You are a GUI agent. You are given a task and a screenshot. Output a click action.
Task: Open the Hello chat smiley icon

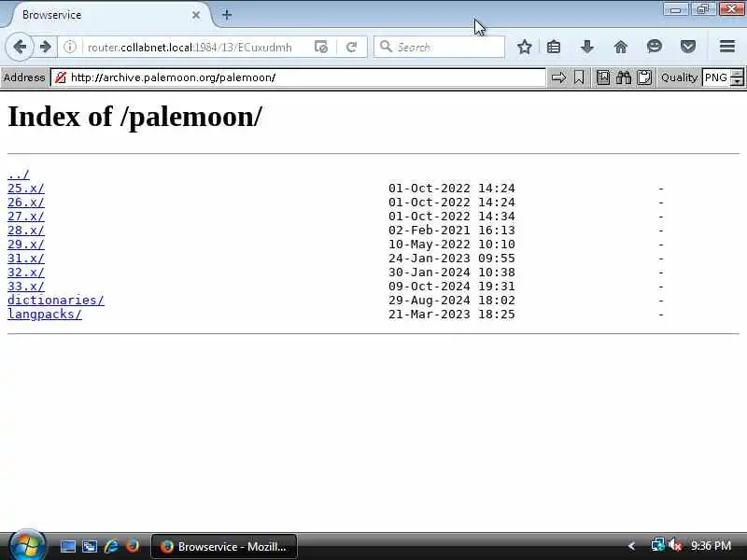[655, 46]
